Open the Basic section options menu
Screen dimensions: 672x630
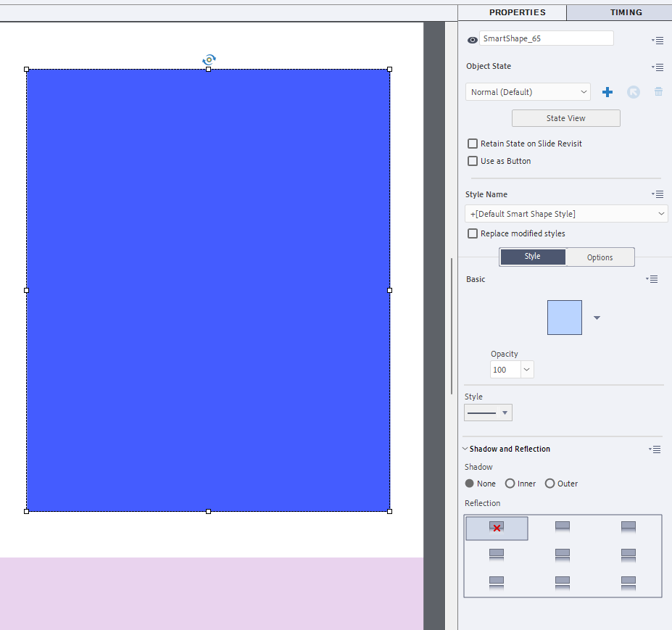(651, 279)
